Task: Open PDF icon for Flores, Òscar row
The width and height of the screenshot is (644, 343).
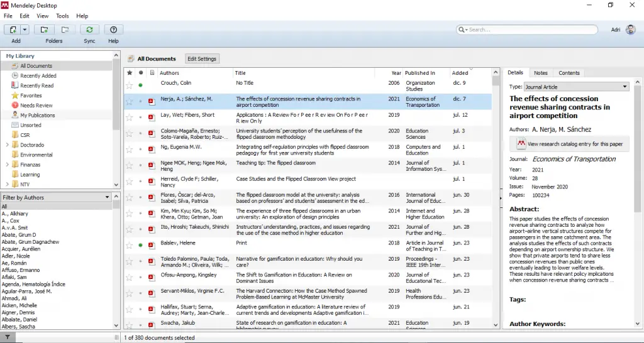Action: point(152,197)
